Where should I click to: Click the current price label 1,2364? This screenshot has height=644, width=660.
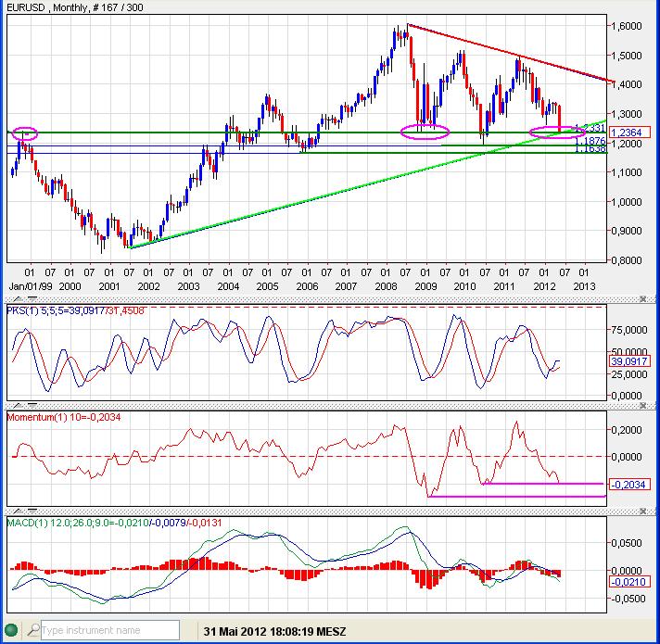coord(629,133)
